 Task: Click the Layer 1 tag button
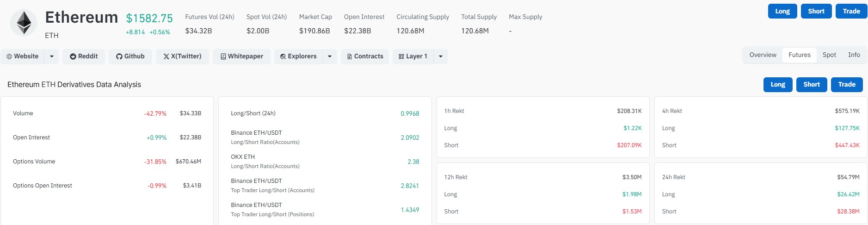pos(413,56)
